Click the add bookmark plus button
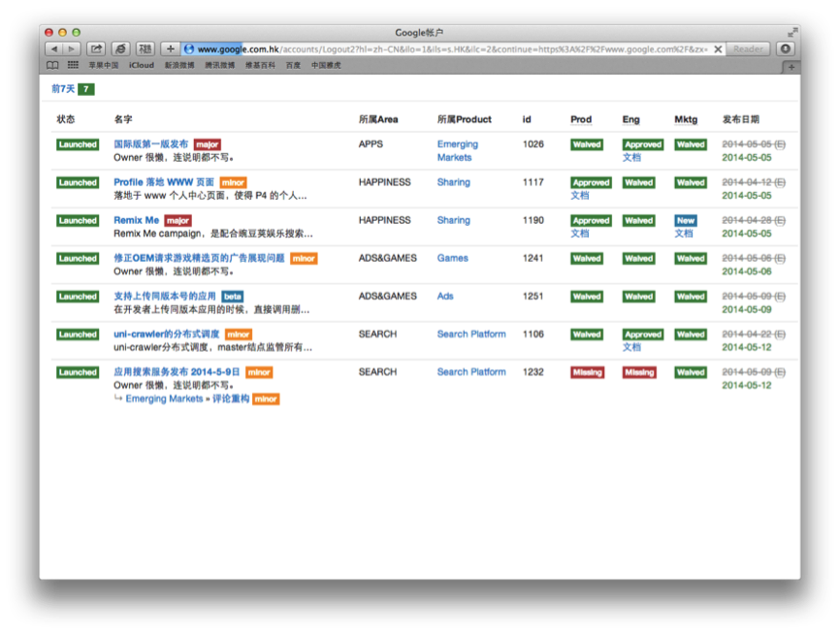This screenshot has height=635, width=840. (170, 48)
